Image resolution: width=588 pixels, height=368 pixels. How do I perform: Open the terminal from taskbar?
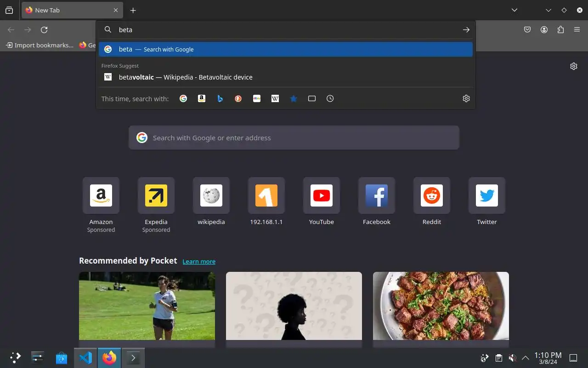[133, 357]
